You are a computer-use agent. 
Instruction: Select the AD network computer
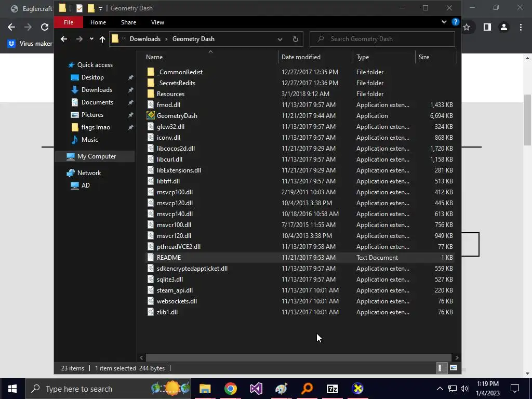[85, 185]
